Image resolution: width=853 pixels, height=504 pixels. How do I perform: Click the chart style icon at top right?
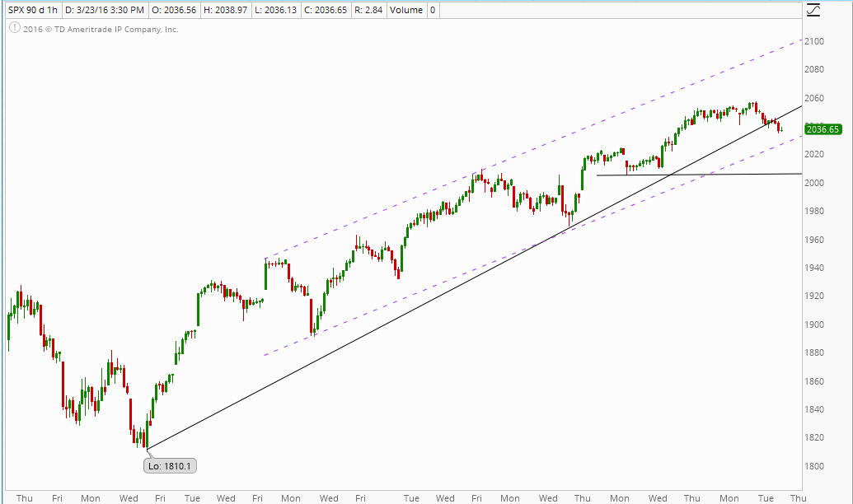(814, 10)
